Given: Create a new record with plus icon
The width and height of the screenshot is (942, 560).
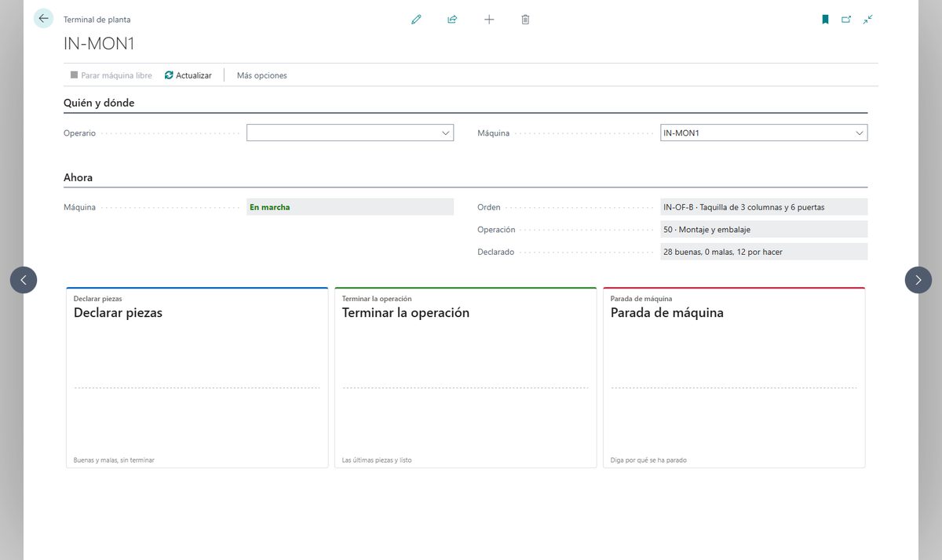Looking at the screenshot, I should pyautogui.click(x=489, y=20).
